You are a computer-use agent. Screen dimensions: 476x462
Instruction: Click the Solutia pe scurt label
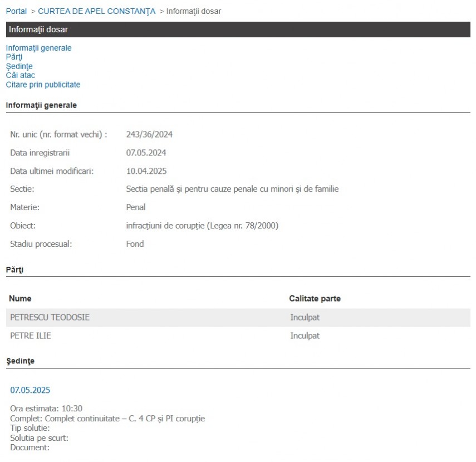coord(39,438)
